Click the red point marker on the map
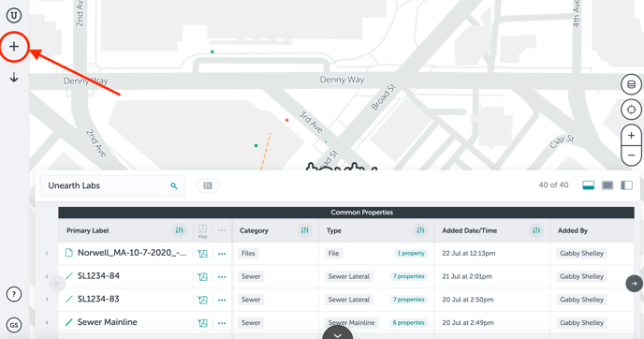Image resolution: width=644 pixels, height=339 pixels. (x=286, y=121)
